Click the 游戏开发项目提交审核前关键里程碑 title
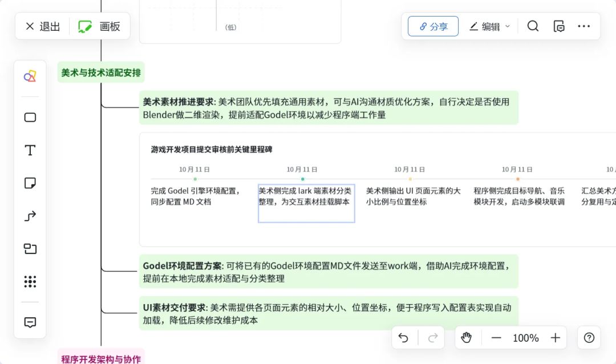The image size is (616, 364). pos(212,149)
